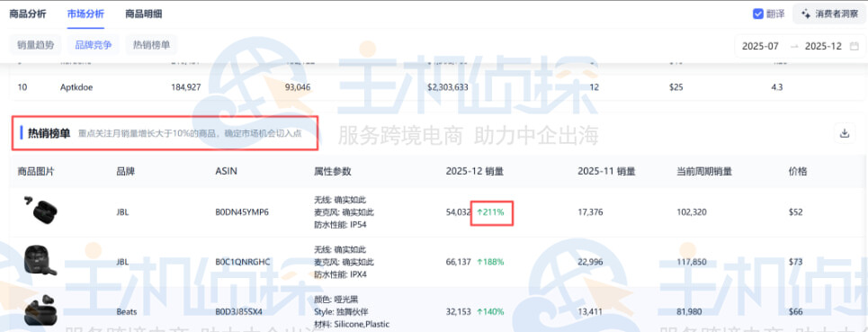The width and height of the screenshot is (868, 332).
Task: Click the second JBL earbuds product image
Action: (x=40, y=261)
